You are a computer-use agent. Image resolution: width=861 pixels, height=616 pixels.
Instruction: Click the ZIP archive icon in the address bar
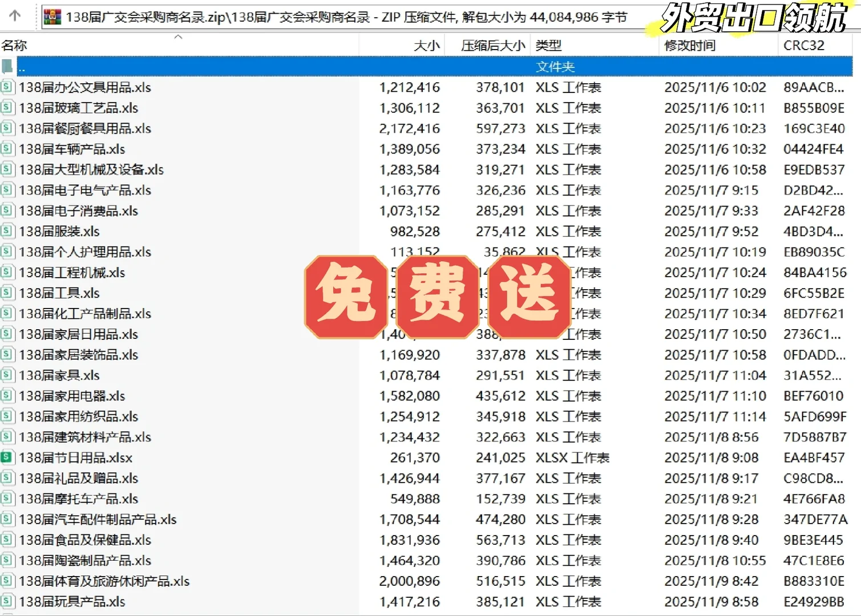tap(52, 17)
